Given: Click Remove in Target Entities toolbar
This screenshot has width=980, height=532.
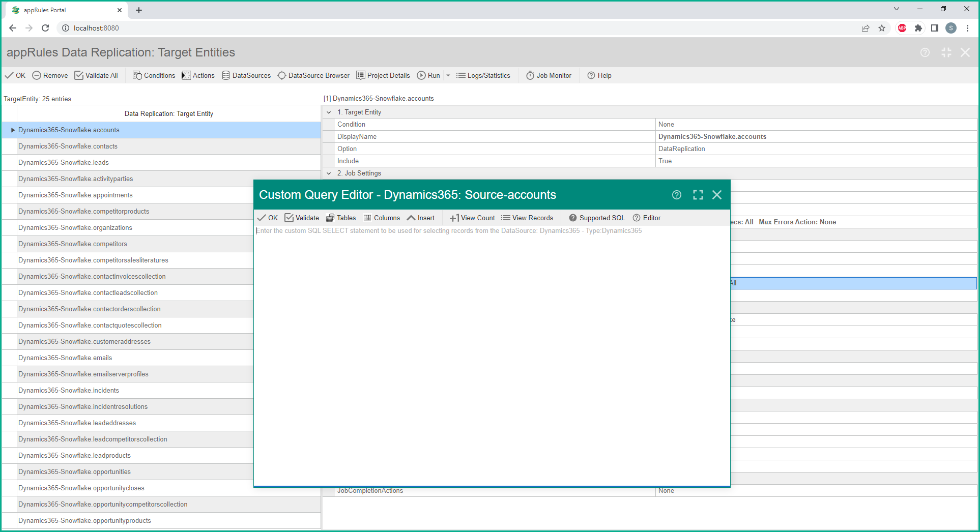Looking at the screenshot, I should (50, 75).
